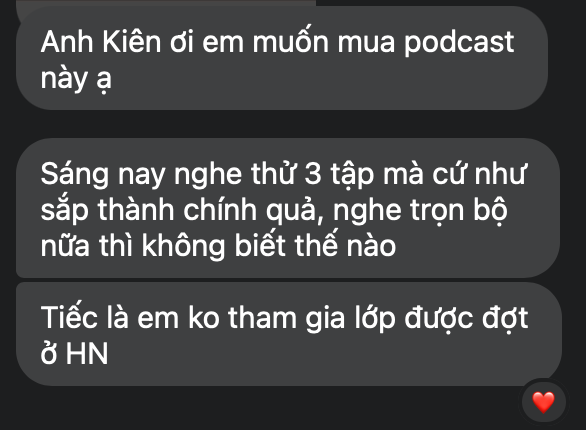Click the words 'thế nào' in second message

coord(345,245)
